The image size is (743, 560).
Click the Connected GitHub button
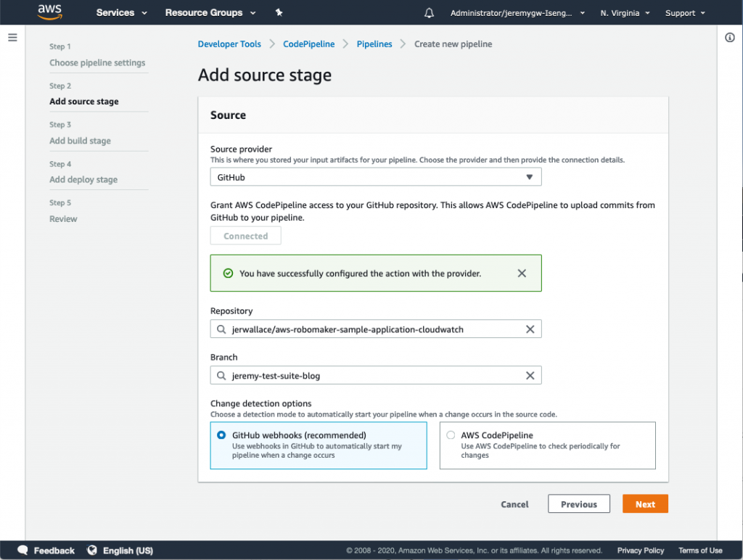pyautogui.click(x=245, y=236)
